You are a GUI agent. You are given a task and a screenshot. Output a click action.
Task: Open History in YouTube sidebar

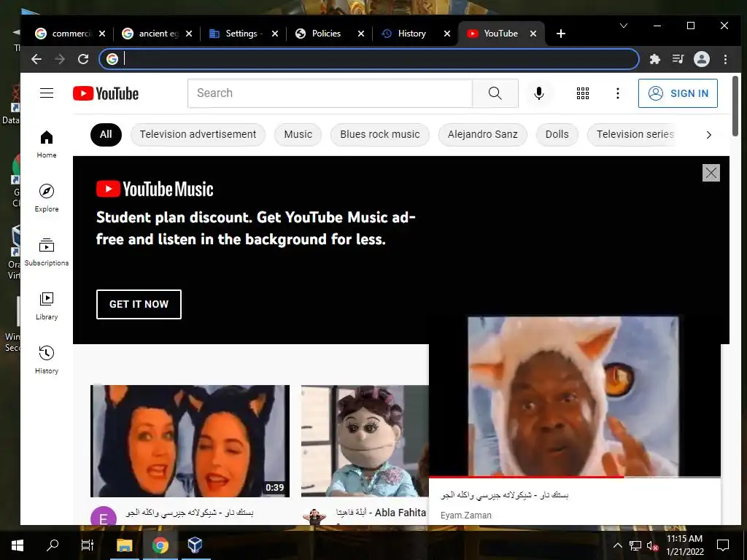click(47, 359)
